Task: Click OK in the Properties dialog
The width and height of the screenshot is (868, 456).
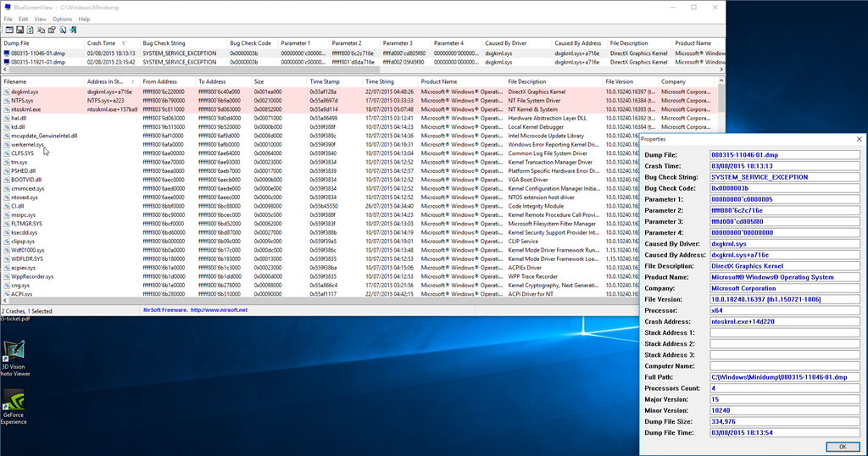Action: (x=842, y=447)
